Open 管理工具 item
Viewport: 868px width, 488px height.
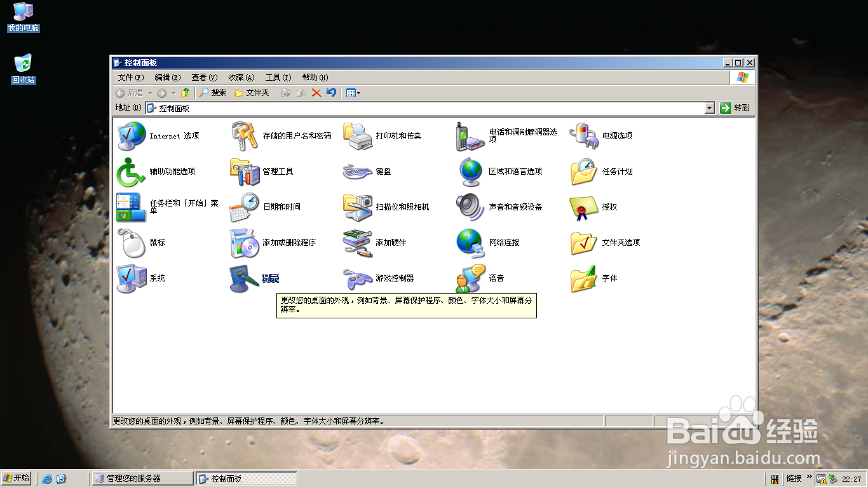coord(261,172)
